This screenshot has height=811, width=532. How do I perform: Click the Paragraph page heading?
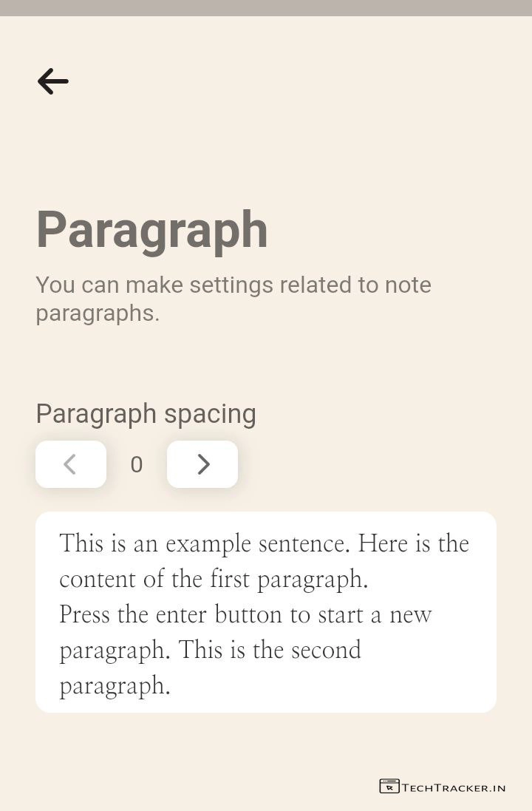152,230
